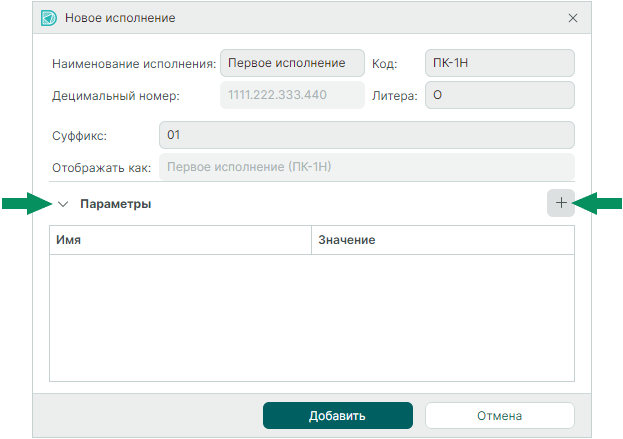Click the Суффикс label
Viewport: 623px width, 439px height.
pyautogui.click(x=79, y=136)
